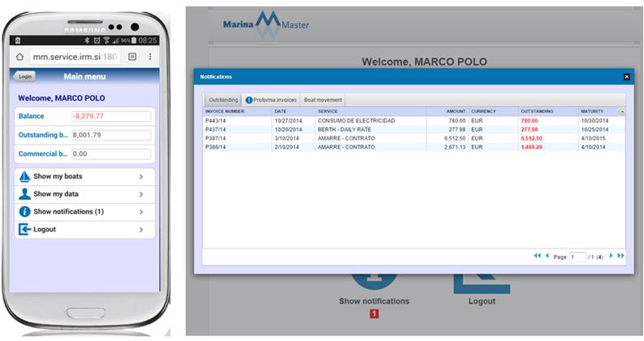Expand the Show my data chevron
644x341 pixels.
141,195
